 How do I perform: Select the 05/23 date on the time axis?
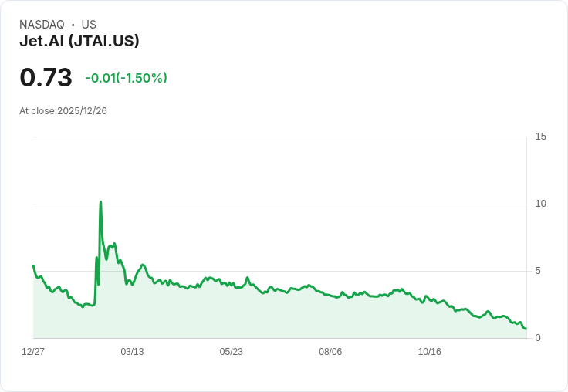coord(231,352)
